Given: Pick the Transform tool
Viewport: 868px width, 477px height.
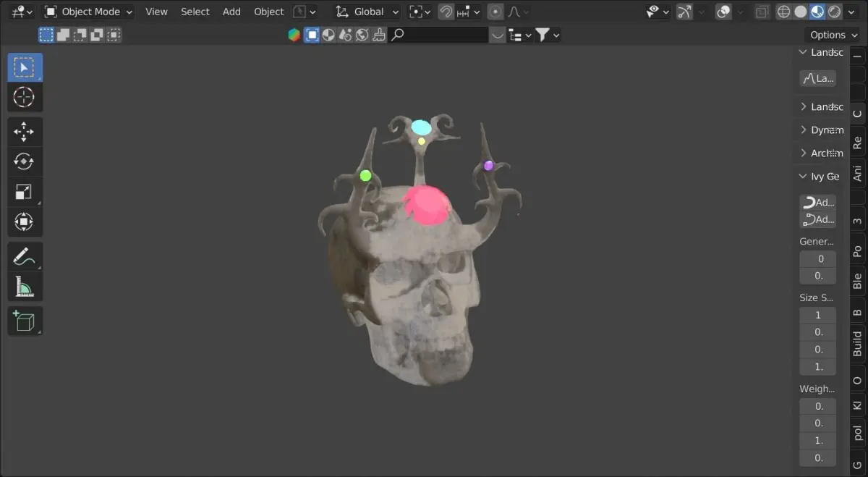Looking at the screenshot, I should coord(25,221).
